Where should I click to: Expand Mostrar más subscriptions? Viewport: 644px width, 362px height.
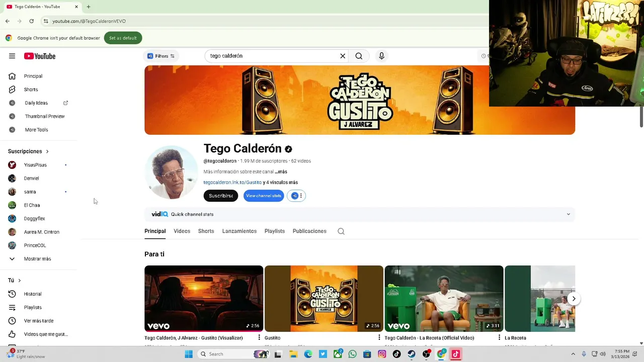click(38, 259)
